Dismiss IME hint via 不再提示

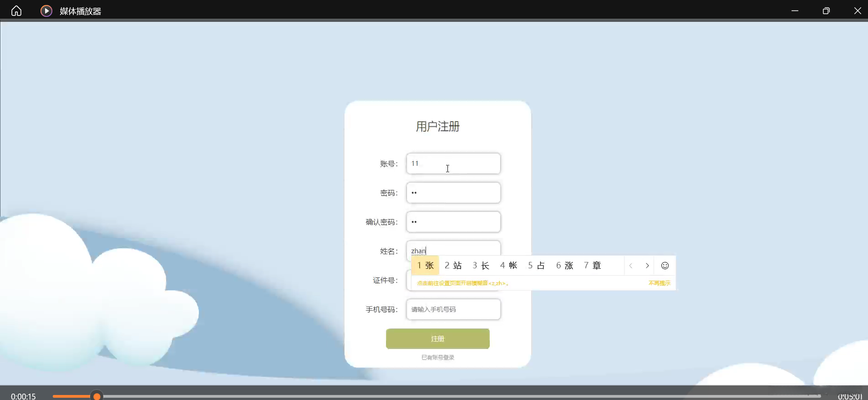660,283
